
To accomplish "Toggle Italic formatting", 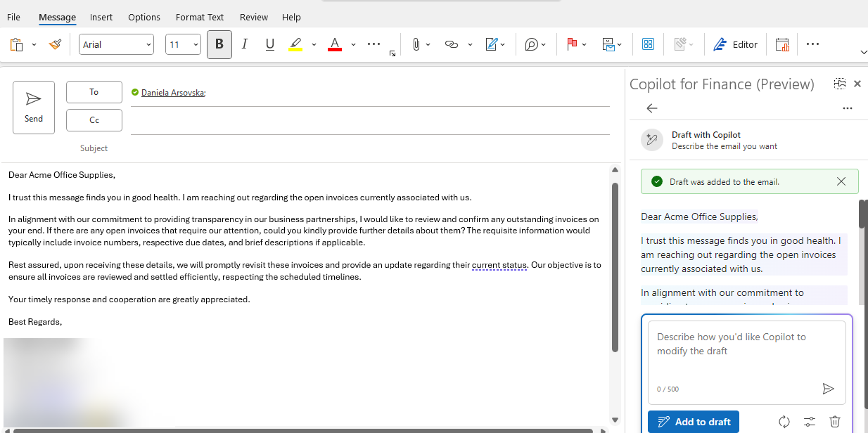I will coord(245,44).
